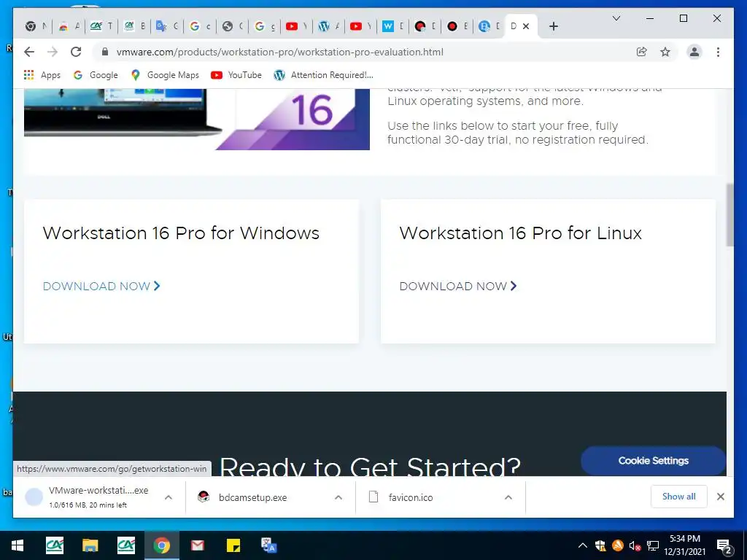The width and height of the screenshot is (747, 560).
Task: Open the Chrome profile avatar
Action: 694,52
